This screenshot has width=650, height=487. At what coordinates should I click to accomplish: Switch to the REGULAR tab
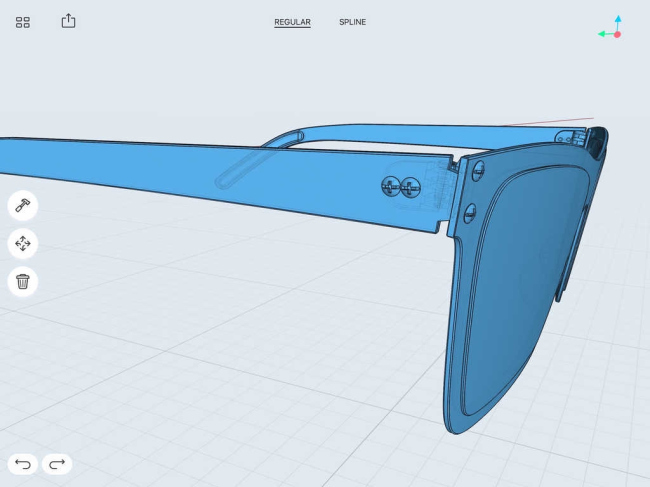pos(292,22)
